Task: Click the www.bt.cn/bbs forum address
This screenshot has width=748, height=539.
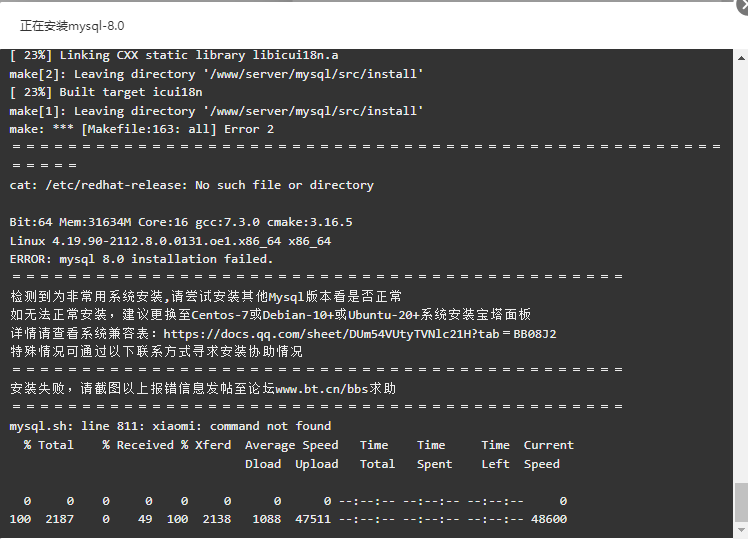Action: 322,389
